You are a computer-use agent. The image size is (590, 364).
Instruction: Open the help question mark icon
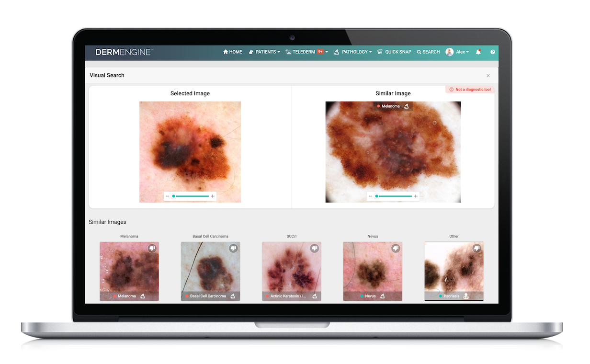point(492,52)
